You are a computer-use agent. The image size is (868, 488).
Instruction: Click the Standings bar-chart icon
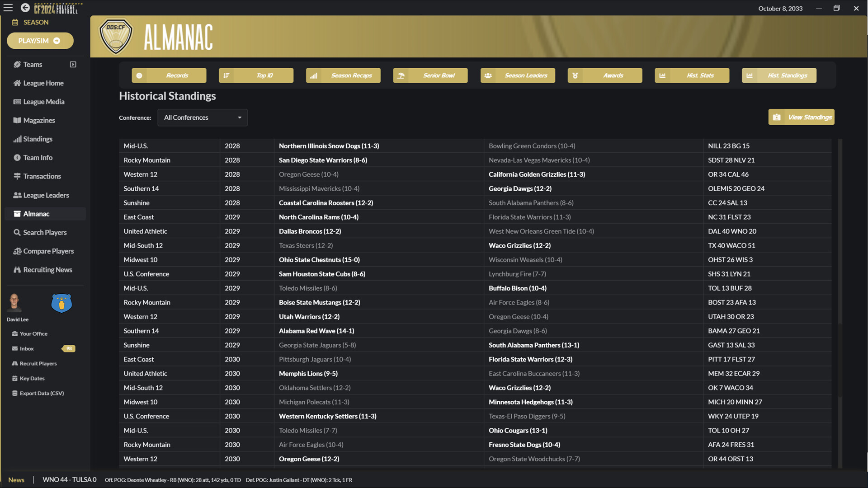[x=17, y=139]
